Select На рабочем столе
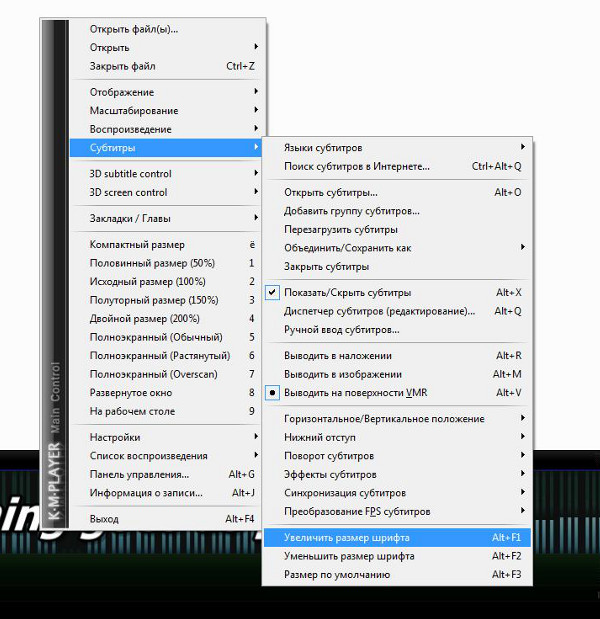Viewport: 600px width, 619px height. 165,411
